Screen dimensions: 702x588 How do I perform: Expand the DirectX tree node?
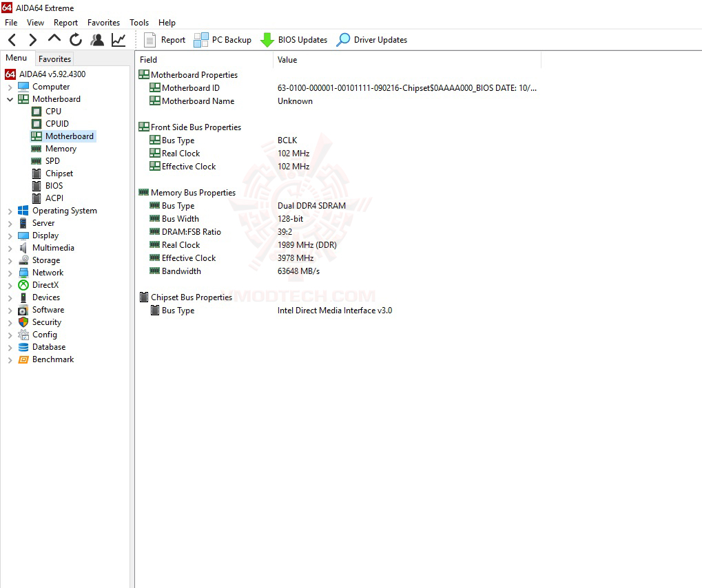pyautogui.click(x=10, y=285)
